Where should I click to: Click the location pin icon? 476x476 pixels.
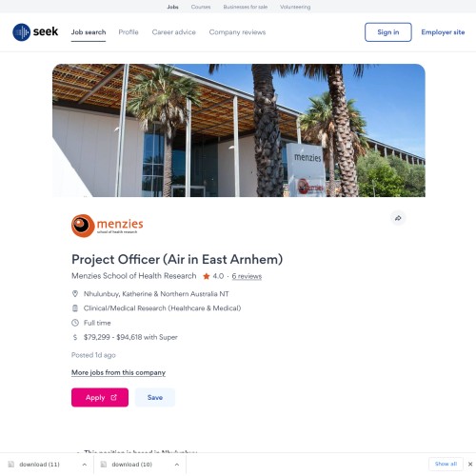point(75,293)
